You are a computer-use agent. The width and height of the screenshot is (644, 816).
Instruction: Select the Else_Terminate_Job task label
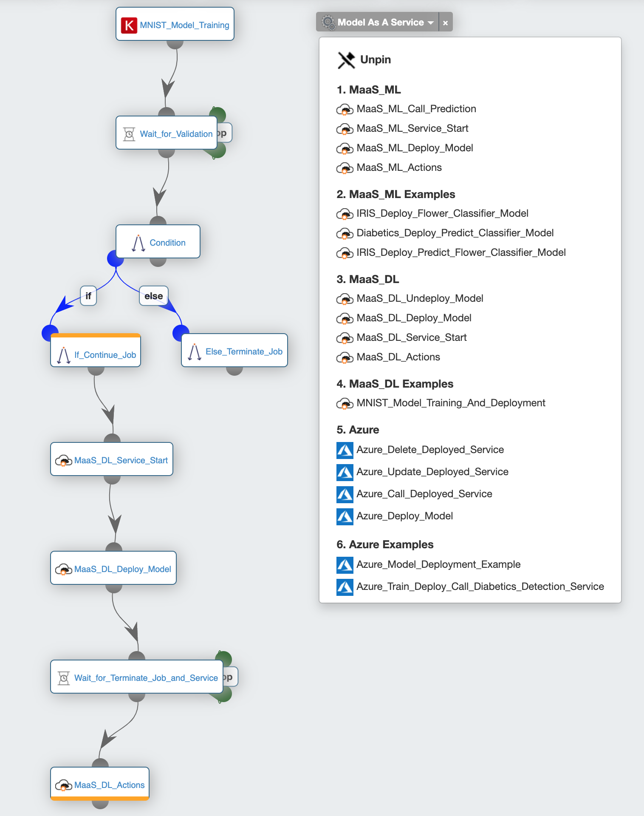point(244,352)
